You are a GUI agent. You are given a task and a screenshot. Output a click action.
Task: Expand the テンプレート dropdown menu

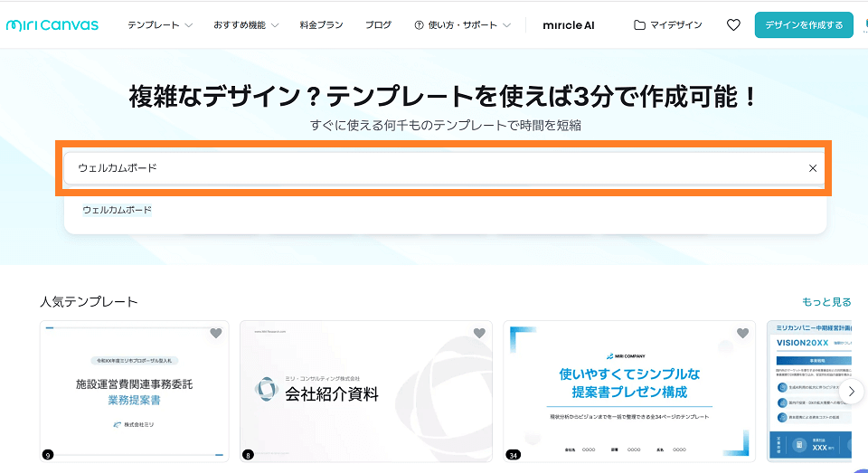point(160,24)
